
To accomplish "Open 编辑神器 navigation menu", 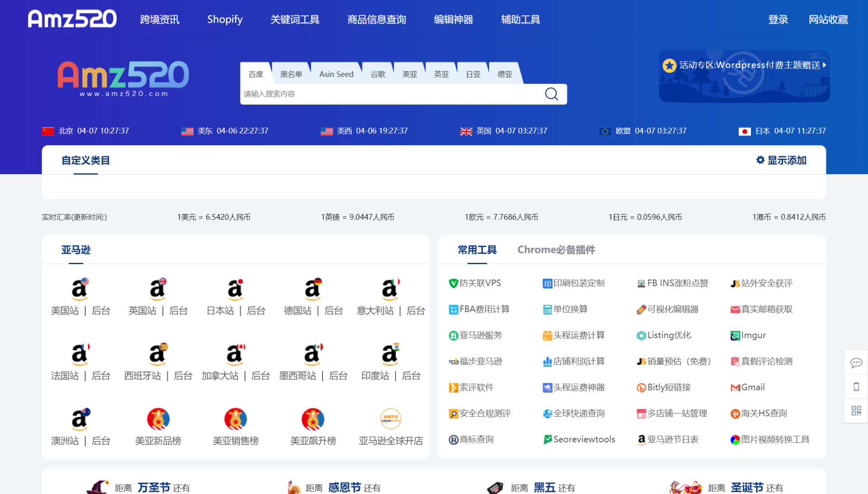I will (453, 19).
